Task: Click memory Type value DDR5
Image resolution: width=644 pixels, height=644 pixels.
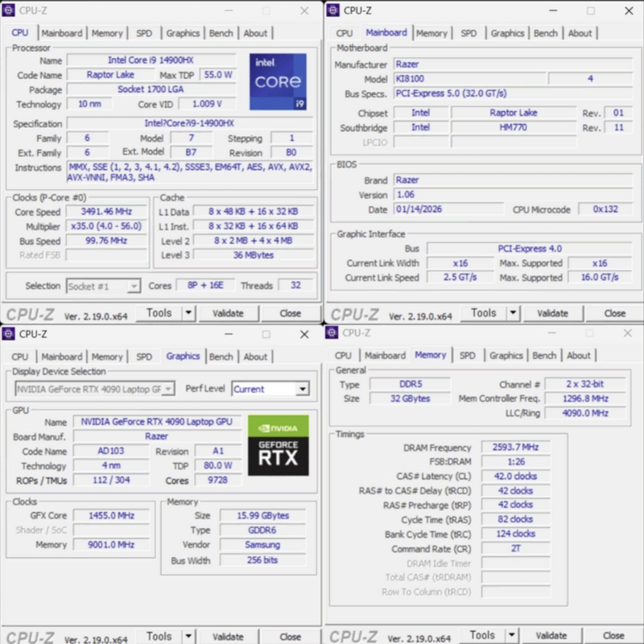Action: [x=411, y=384]
